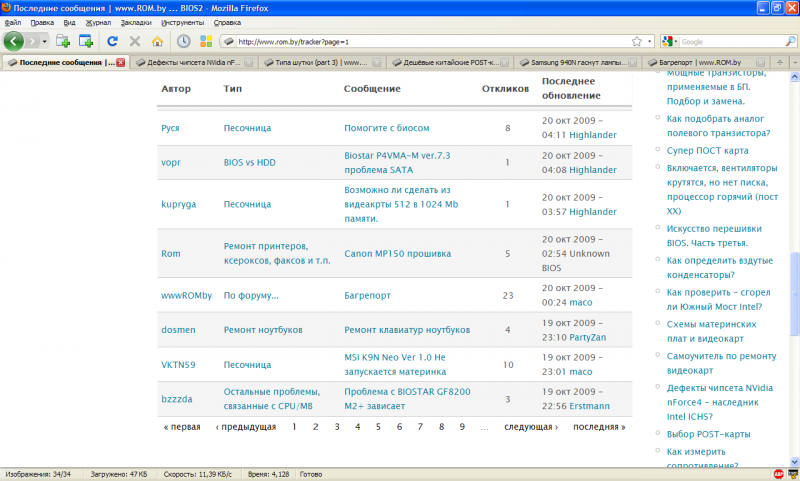Open the Инструменты menu

pyautogui.click(x=182, y=22)
